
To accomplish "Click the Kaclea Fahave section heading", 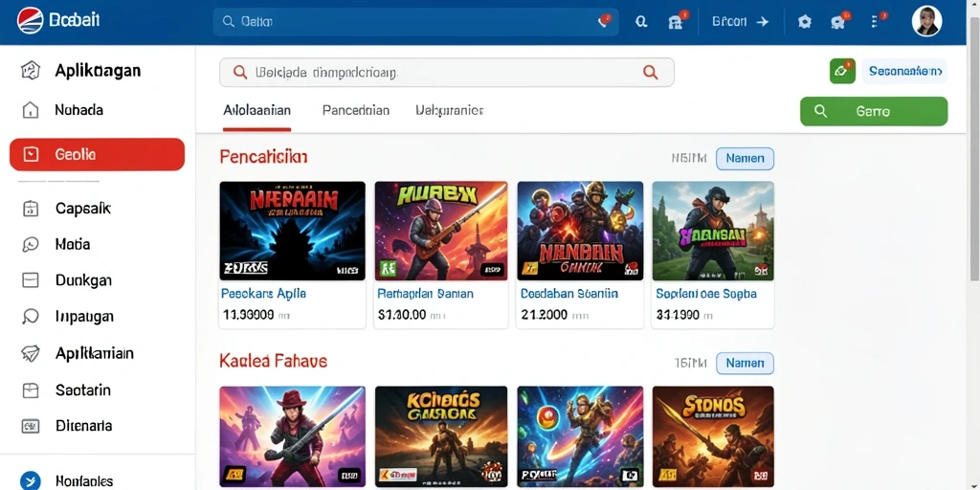I will [x=273, y=361].
